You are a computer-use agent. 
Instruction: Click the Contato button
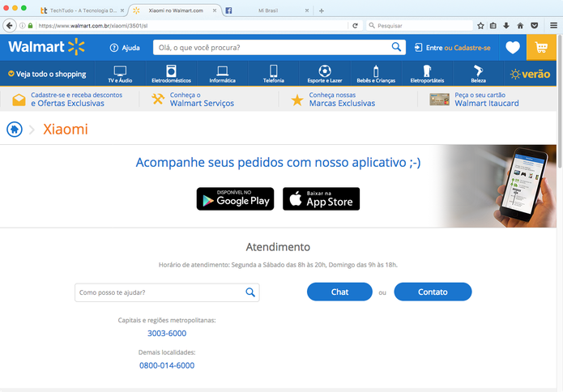tap(433, 292)
